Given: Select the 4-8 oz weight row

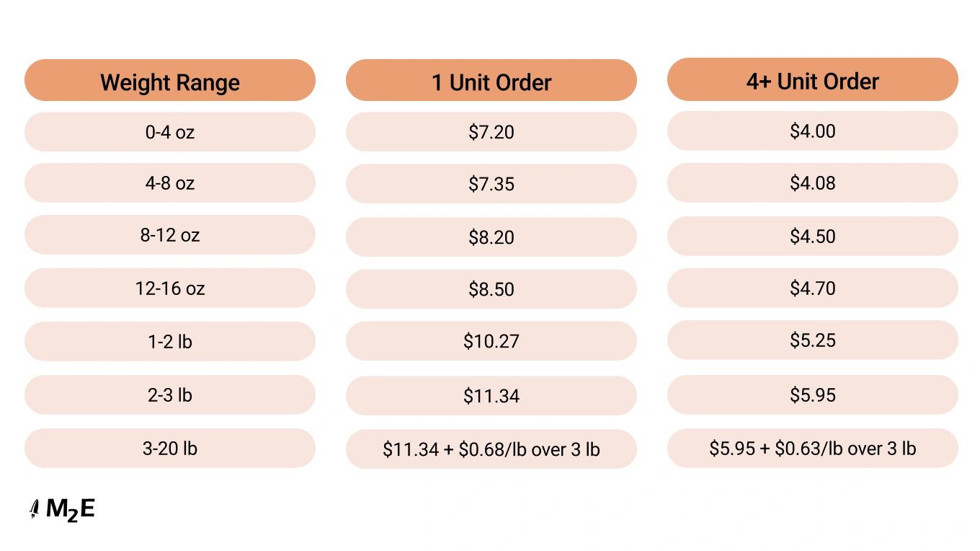Looking at the screenshot, I should click(170, 183).
